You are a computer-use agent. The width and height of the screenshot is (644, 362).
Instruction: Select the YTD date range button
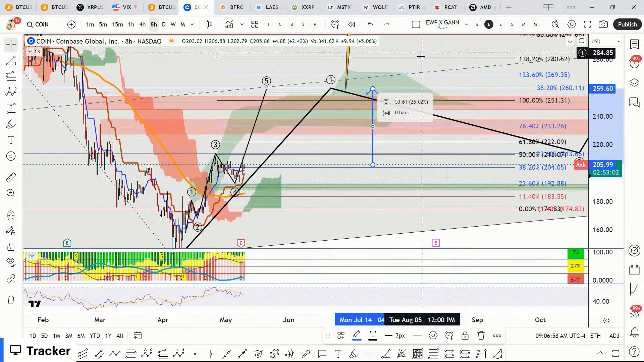(95, 336)
